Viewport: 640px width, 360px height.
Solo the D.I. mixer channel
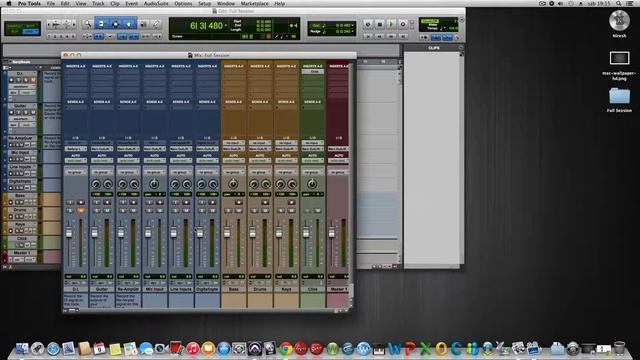pyautogui.click(x=70, y=211)
